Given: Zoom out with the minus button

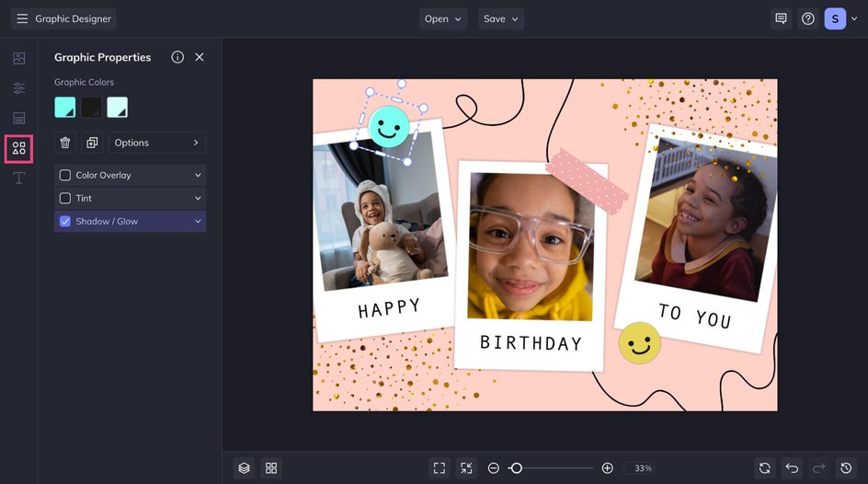Looking at the screenshot, I should click(493, 468).
